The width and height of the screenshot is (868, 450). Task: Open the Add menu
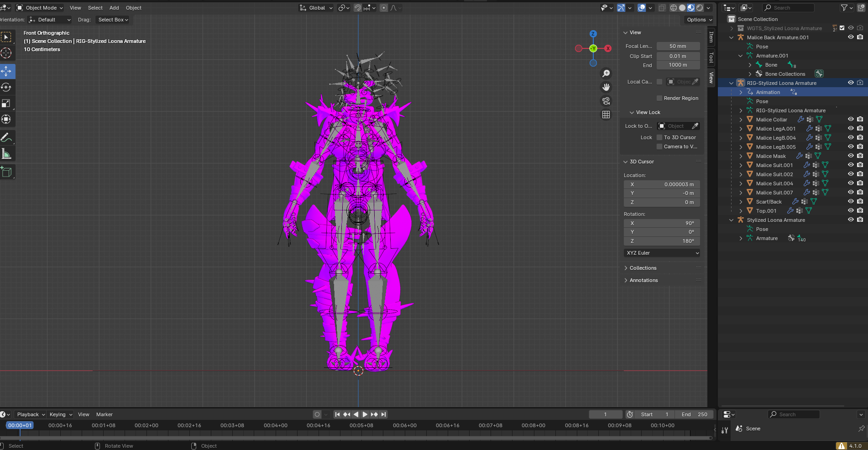click(114, 8)
